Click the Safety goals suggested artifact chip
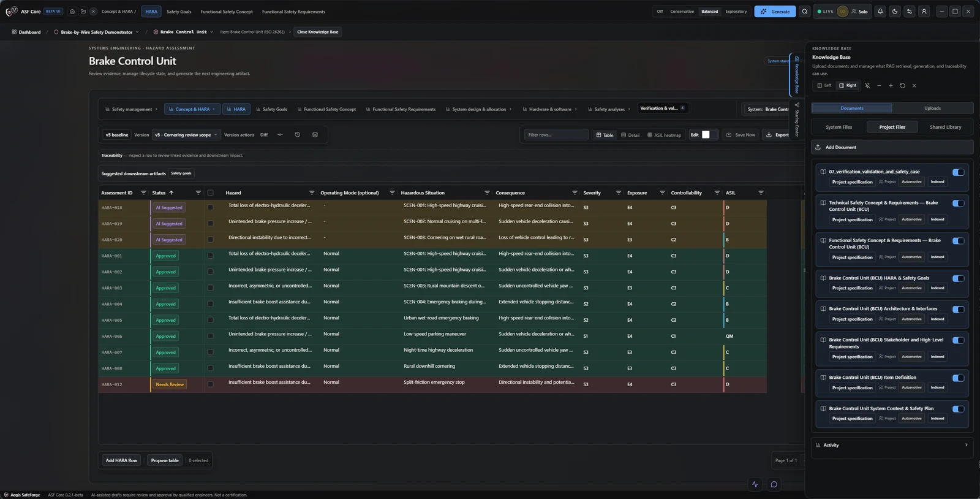 pyautogui.click(x=181, y=173)
